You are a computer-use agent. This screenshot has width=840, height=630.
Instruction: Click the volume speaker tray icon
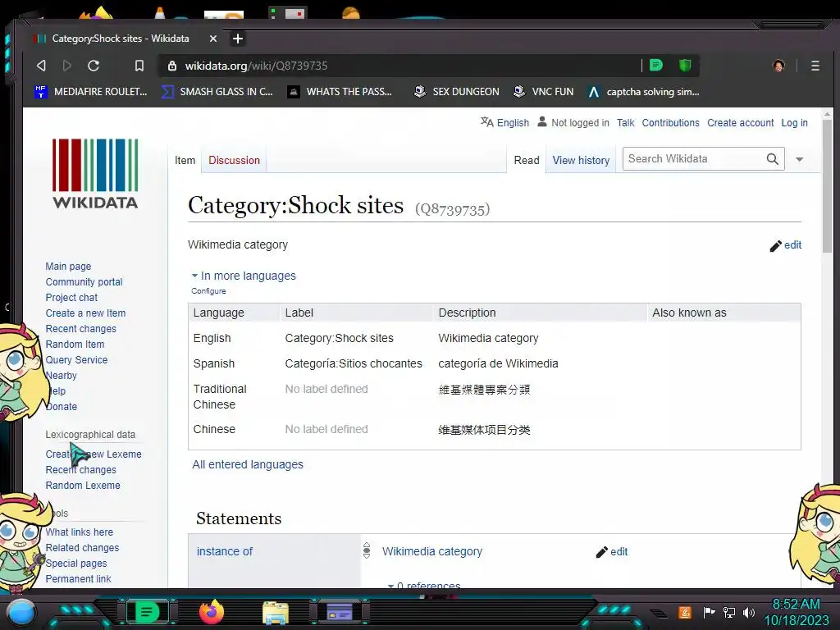click(749, 612)
